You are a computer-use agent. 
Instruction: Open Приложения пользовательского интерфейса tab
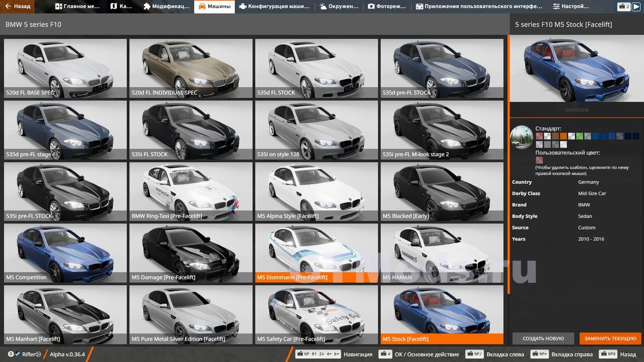coord(479,7)
